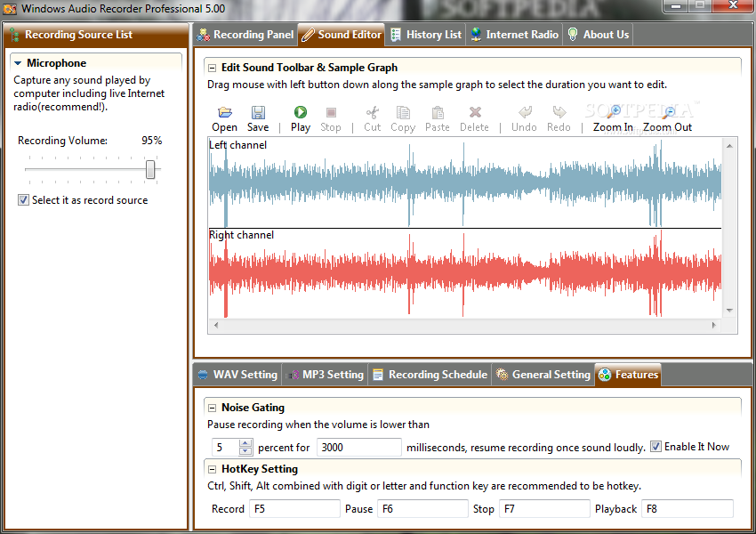The height and width of the screenshot is (534, 756).
Task: Click the History List tab icon
Action: coord(396,35)
